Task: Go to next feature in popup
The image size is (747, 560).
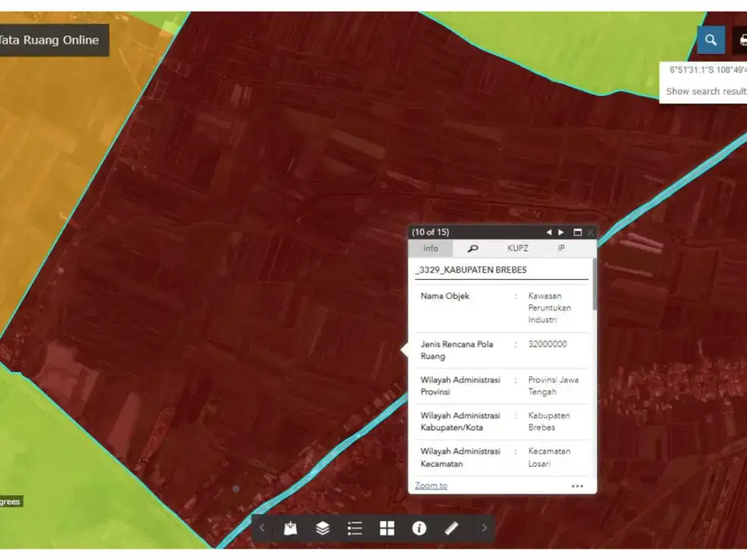Action: (x=562, y=232)
